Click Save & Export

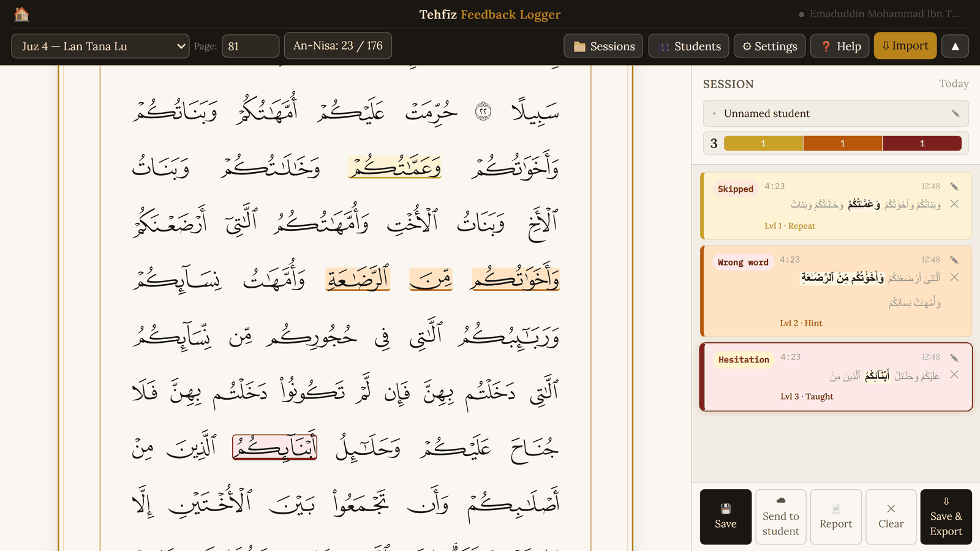click(946, 517)
